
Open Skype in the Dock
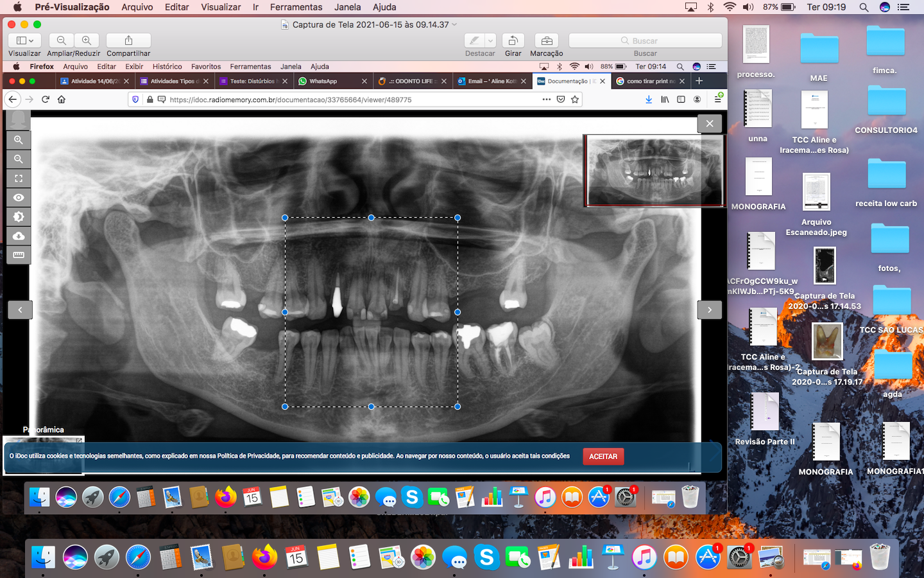(x=486, y=557)
